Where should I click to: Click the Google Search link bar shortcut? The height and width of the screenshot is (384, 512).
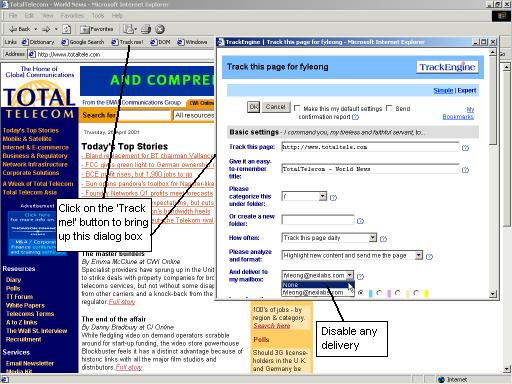[x=83, y=42]
